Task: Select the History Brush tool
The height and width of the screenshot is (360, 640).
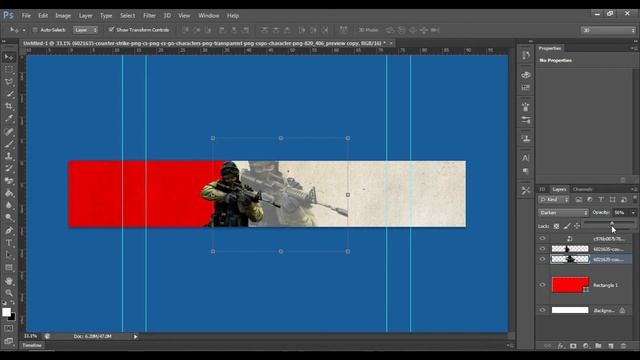Action: pyautogui.click(x=9, y=169)
